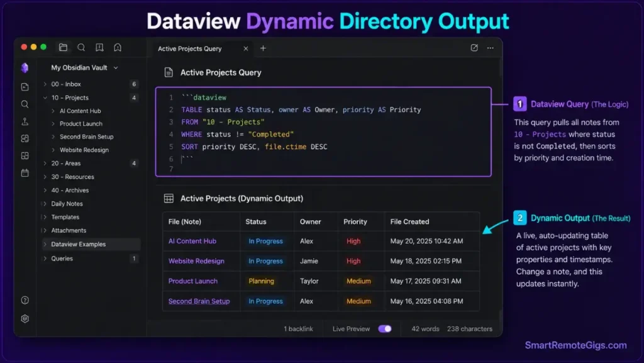Click the 42 words status entry

425,329
